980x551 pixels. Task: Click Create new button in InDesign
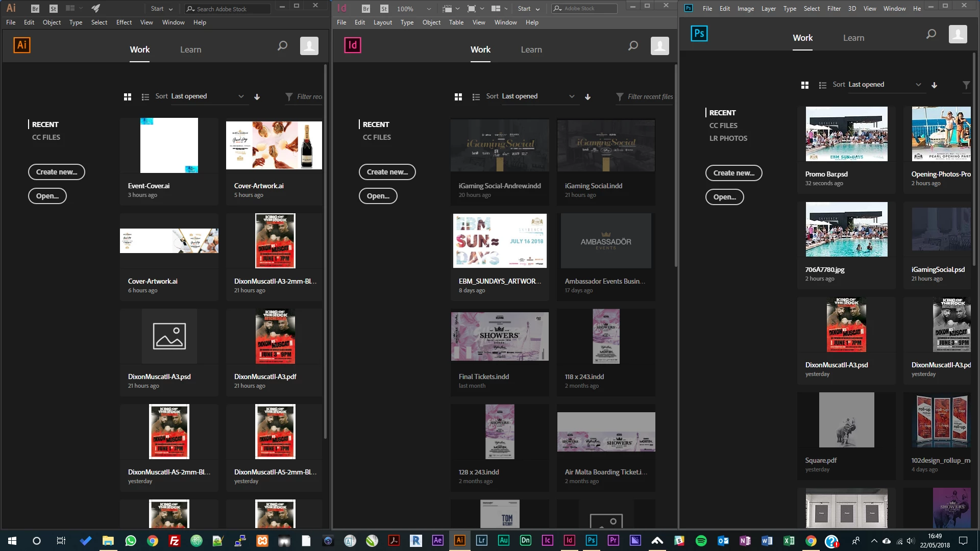click(387, 172)
